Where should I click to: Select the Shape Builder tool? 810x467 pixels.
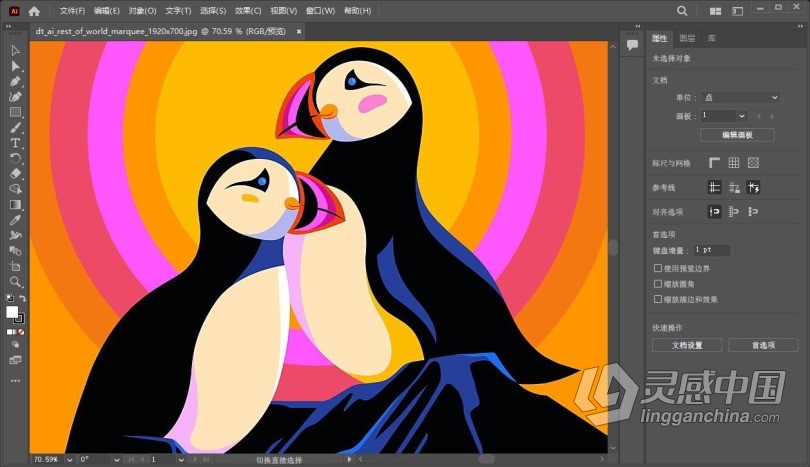[15, 189]
